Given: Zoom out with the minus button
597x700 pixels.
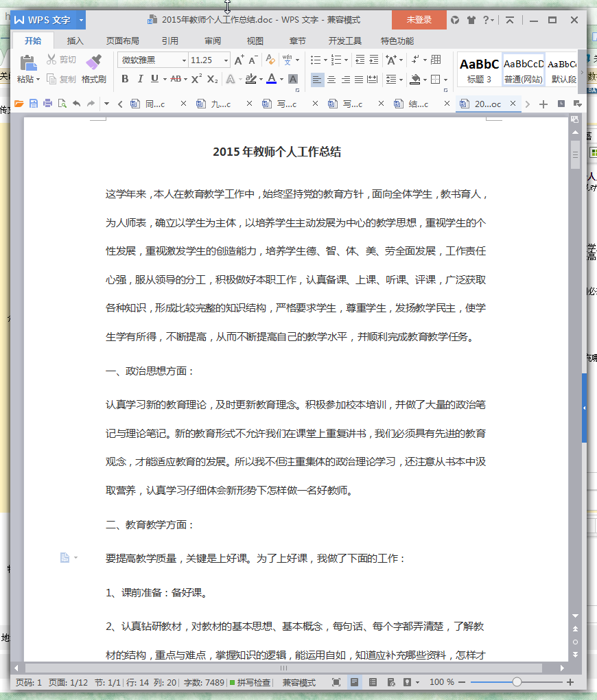Looking at the screenshot, I should pos(462,682).
